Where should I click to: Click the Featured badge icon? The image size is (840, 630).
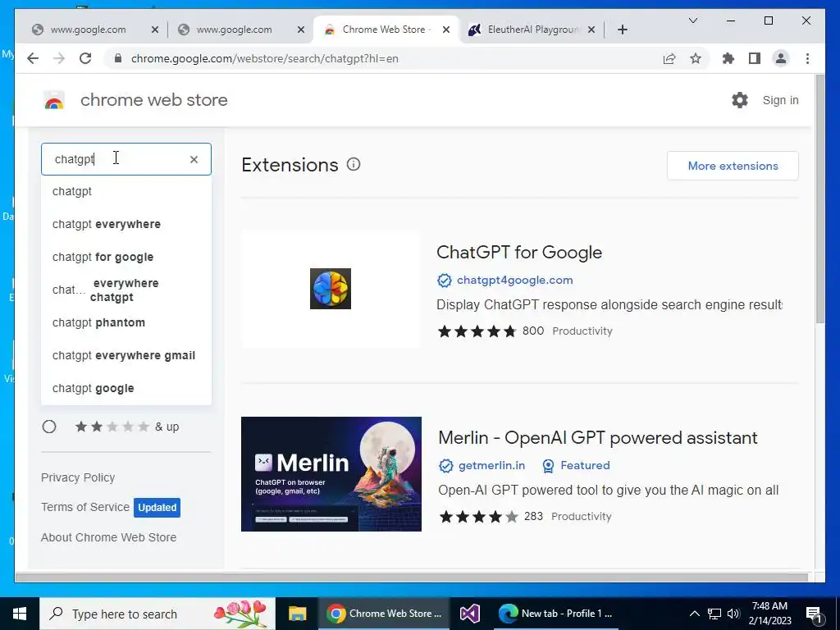pos(548,466)
